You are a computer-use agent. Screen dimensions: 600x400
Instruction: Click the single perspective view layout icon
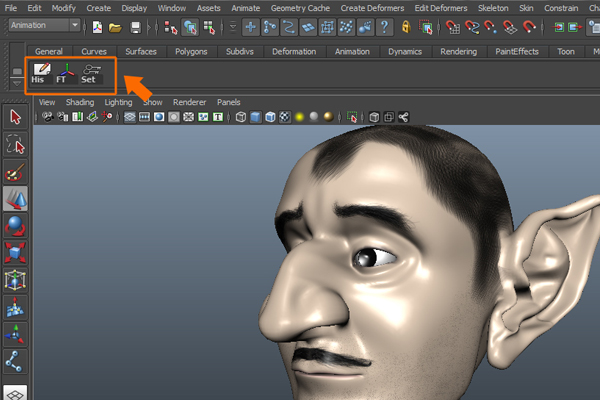(15, 393)
